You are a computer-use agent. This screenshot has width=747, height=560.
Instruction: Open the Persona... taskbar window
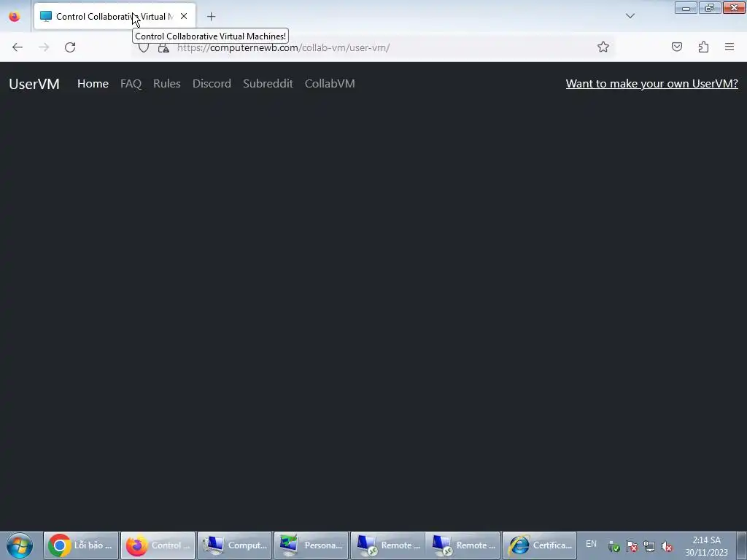pyautogui.click(x=311, y=545)
